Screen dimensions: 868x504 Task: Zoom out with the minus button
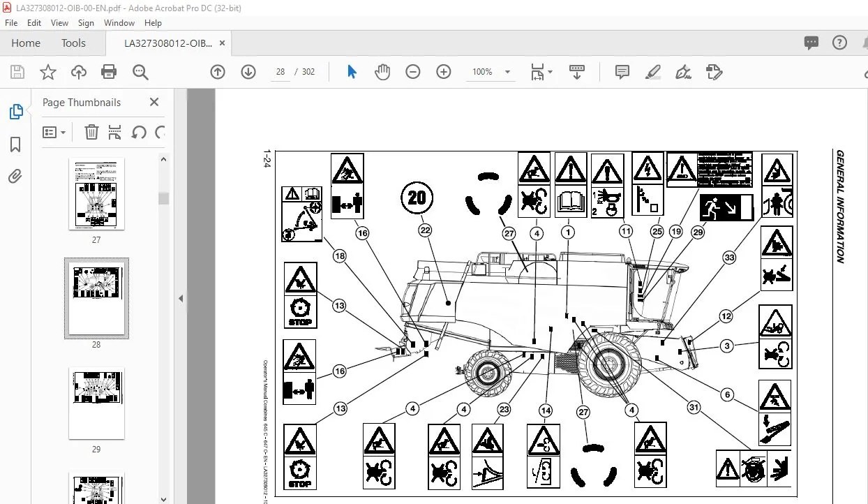413,72
